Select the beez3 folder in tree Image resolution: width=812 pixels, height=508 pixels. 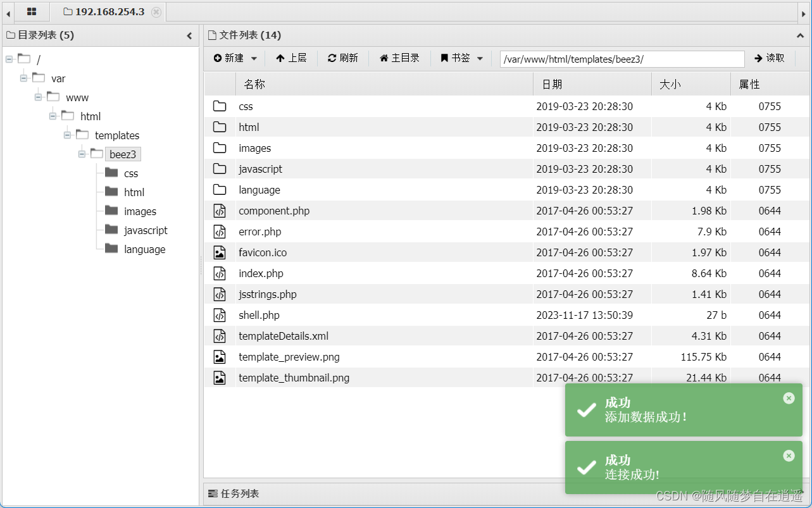click(123, 154)
